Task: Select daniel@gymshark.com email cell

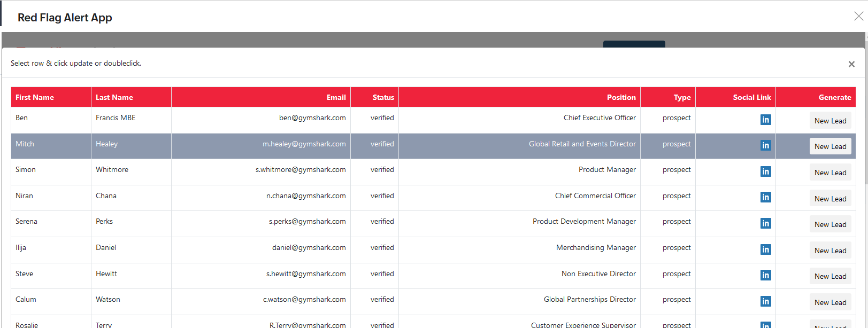Action: pyautogui.click(x=261, y=250)
